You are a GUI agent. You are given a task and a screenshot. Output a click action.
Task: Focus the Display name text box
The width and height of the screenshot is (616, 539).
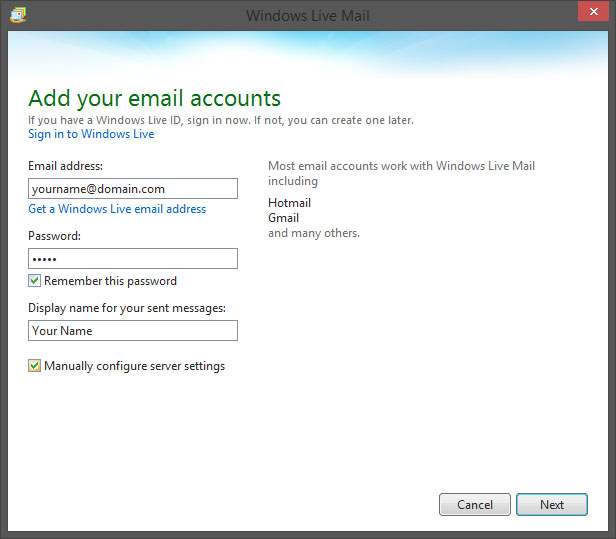tap(133, 330)
